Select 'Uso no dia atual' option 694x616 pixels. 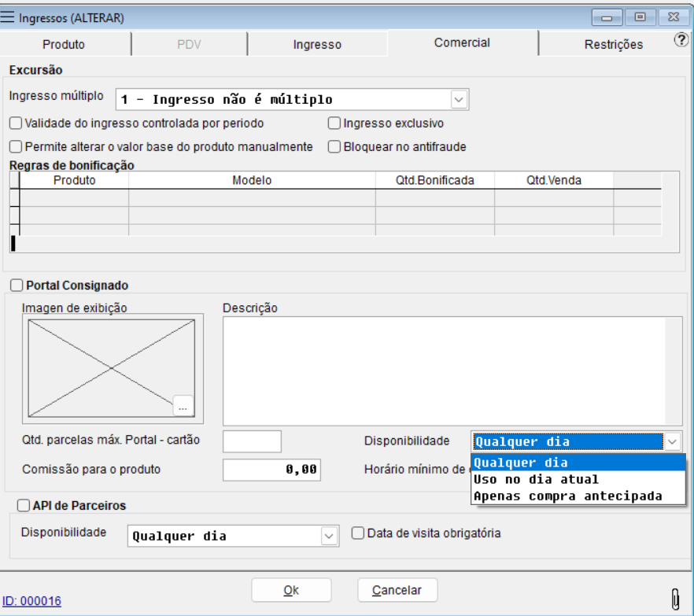click(536, 479)
